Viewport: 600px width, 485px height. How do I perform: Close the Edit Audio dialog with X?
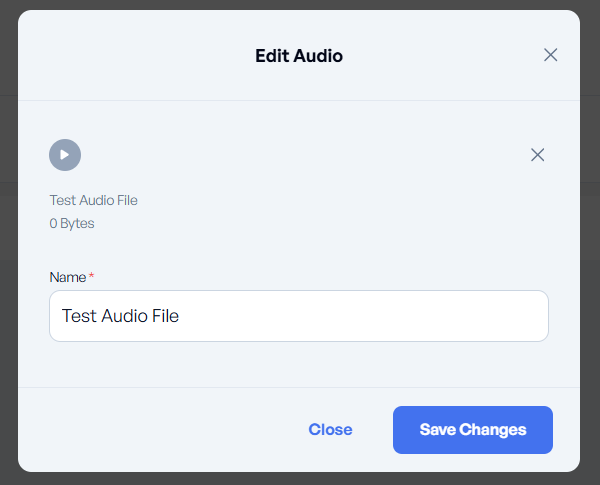(x=550, y=55)
